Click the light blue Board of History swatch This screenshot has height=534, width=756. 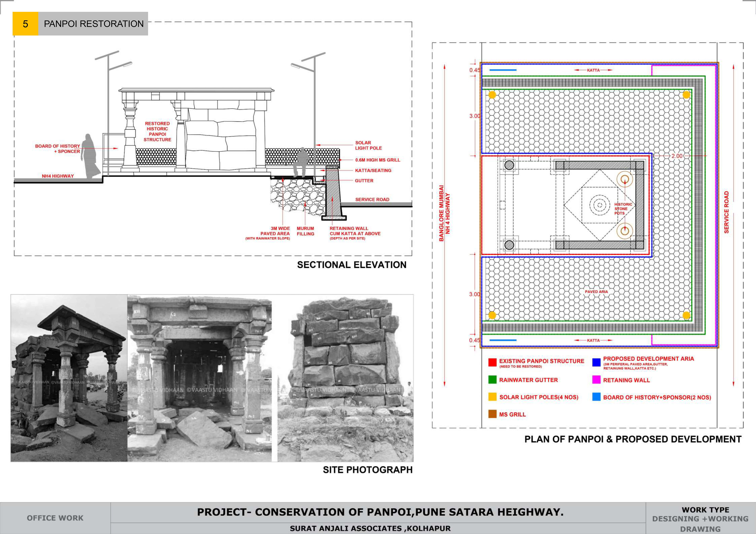pyautogui.click(x=596, y=397)
